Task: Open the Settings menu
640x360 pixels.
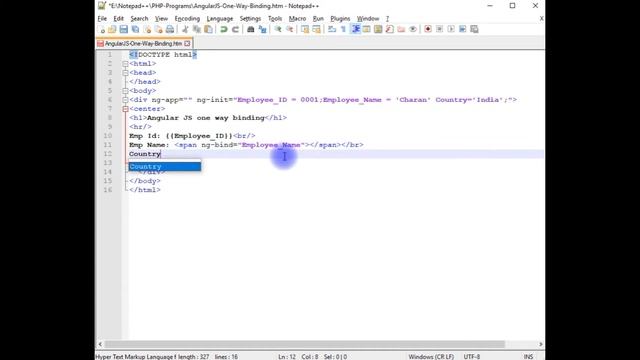Action: pyautogui.click(x=250, y=19)
